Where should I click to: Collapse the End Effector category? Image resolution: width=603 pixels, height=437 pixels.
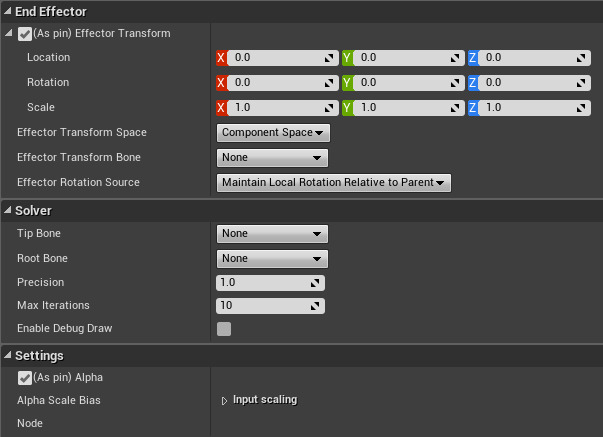coord(8,11)
